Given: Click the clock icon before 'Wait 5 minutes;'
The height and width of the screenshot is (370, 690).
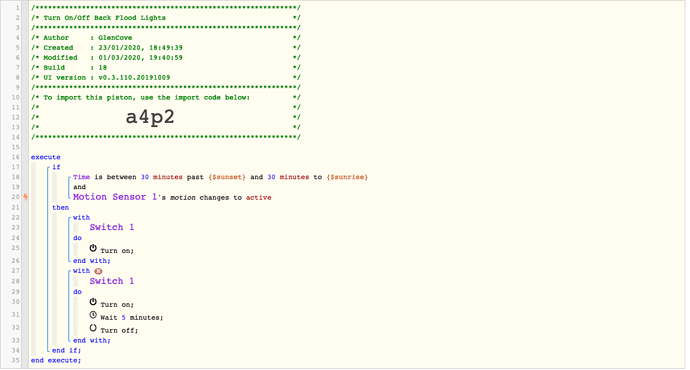Looking at the screenshot, I should point(93,315).
